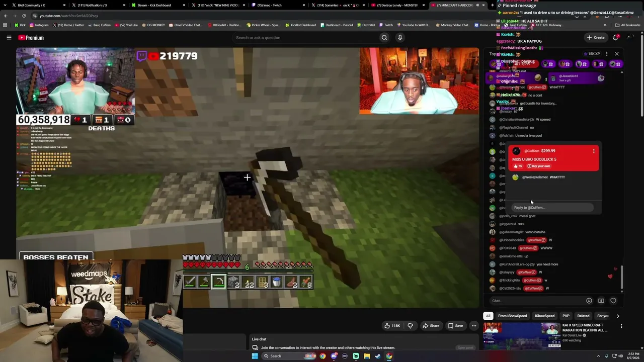
Task: Open the Kick bookmark
Action: pyautogui.click(x=20, y=25)
